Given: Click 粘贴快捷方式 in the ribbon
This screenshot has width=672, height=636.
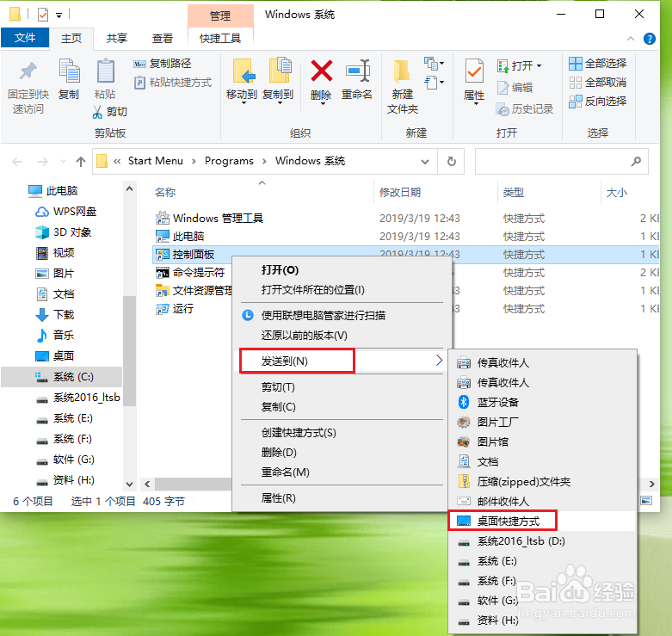Looking at the screenshot, I should [x=173, y=83].
